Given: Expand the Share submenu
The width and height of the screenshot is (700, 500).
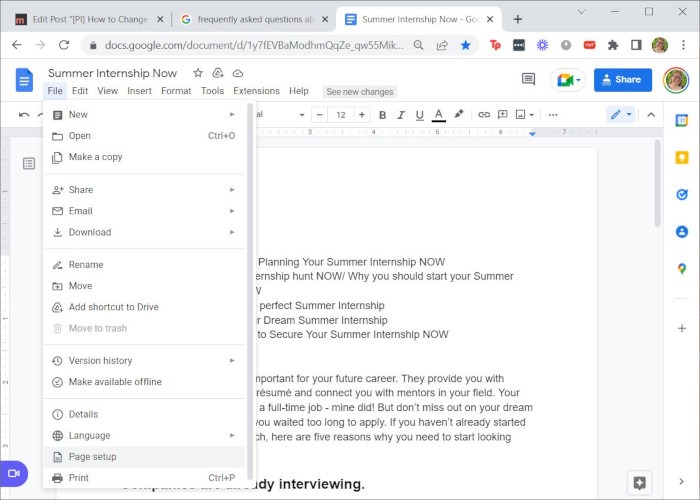Looking at the screenshot, I should point(144,190).
